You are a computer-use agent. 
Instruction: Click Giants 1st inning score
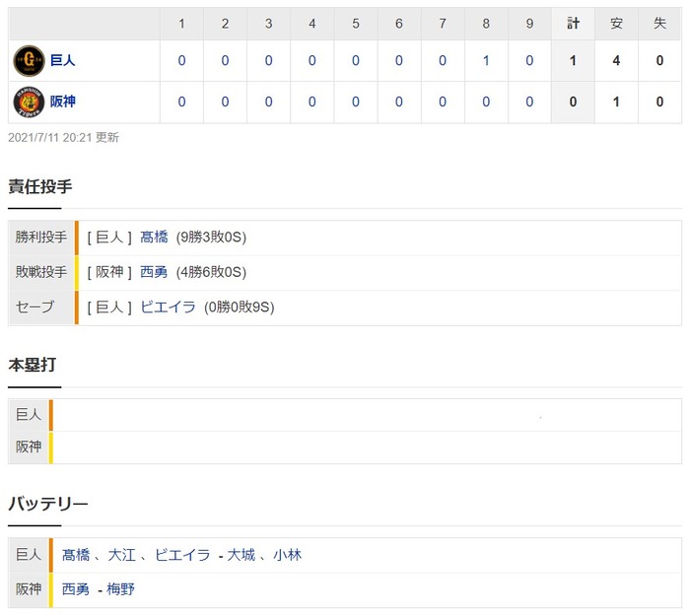(181, 61)
